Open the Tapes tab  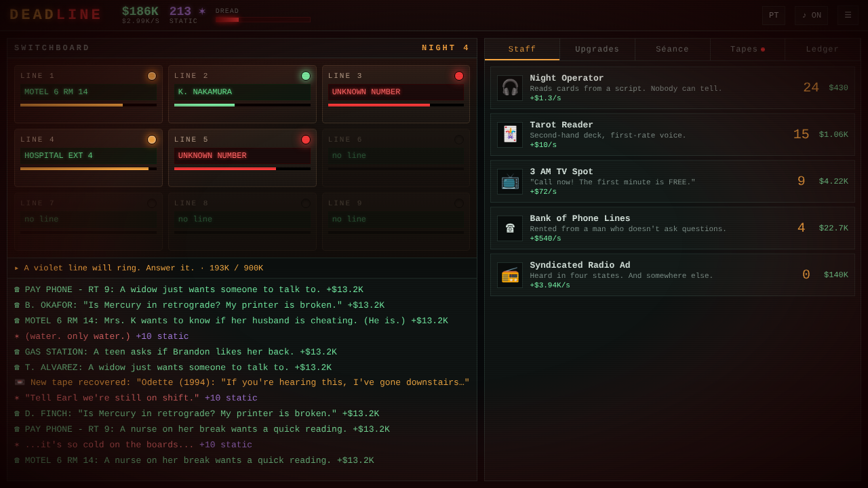747,49
